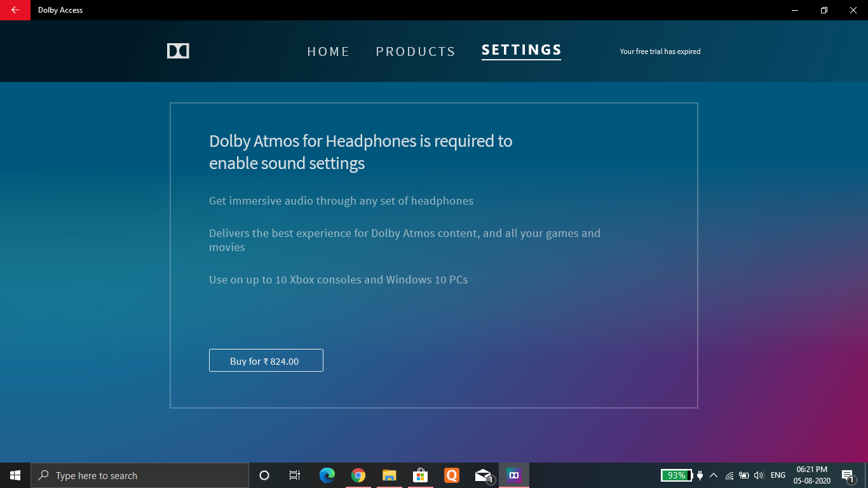Open Cortana from the taskbar

(x=264, y=475)
